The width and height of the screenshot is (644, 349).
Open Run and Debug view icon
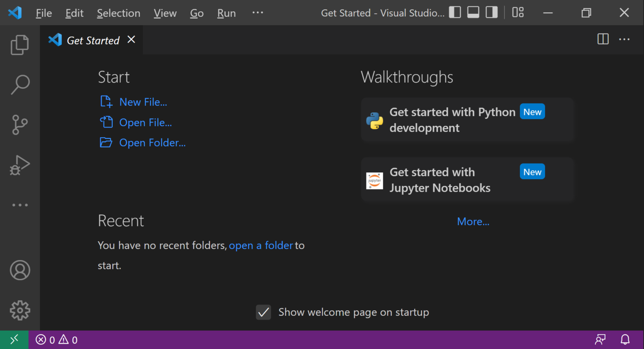[x=20, y=165]
